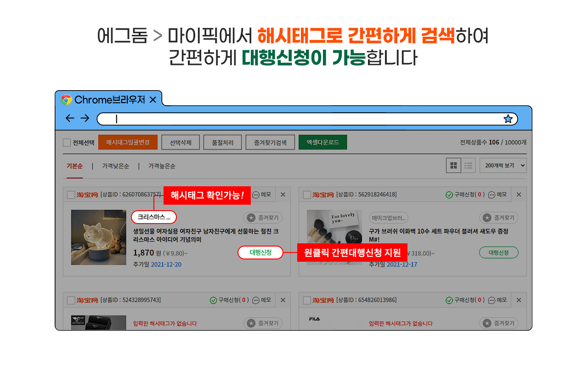
Task: Remove product 654826013986 with X
Action: (x=519, y=300)
